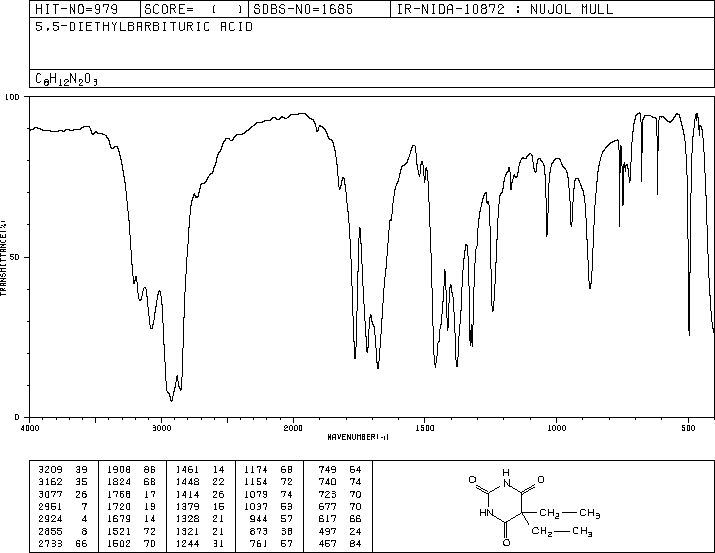Image resolution: width=715 pixels, height=553 pixels.
Task: Select peak value 1720 in table
Action: click(119, 506)
